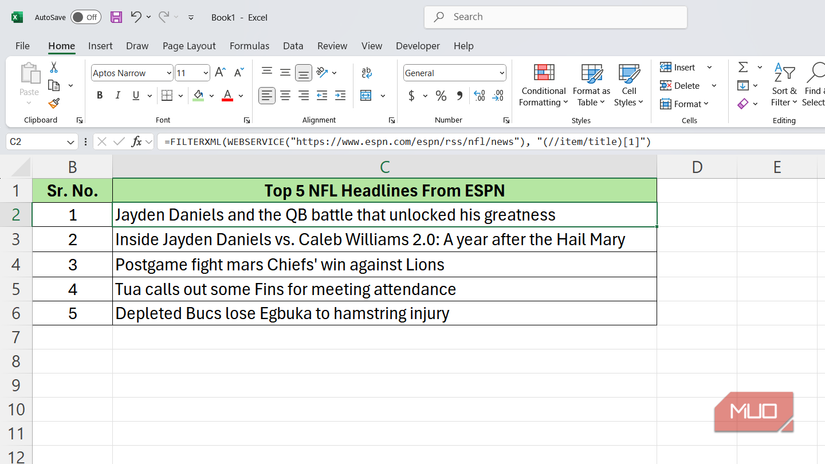
Task: Apply Accounting dollar format
Action: (x=411, y=96)
